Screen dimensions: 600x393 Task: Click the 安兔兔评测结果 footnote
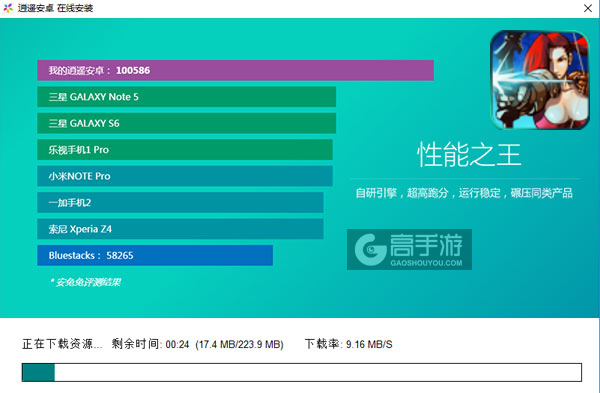tap(85, 282)
